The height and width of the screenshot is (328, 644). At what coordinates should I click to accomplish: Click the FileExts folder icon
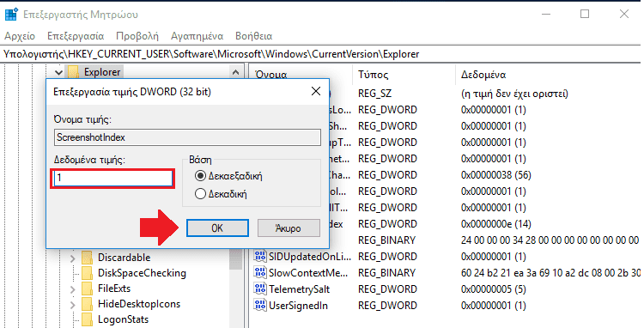87,289
